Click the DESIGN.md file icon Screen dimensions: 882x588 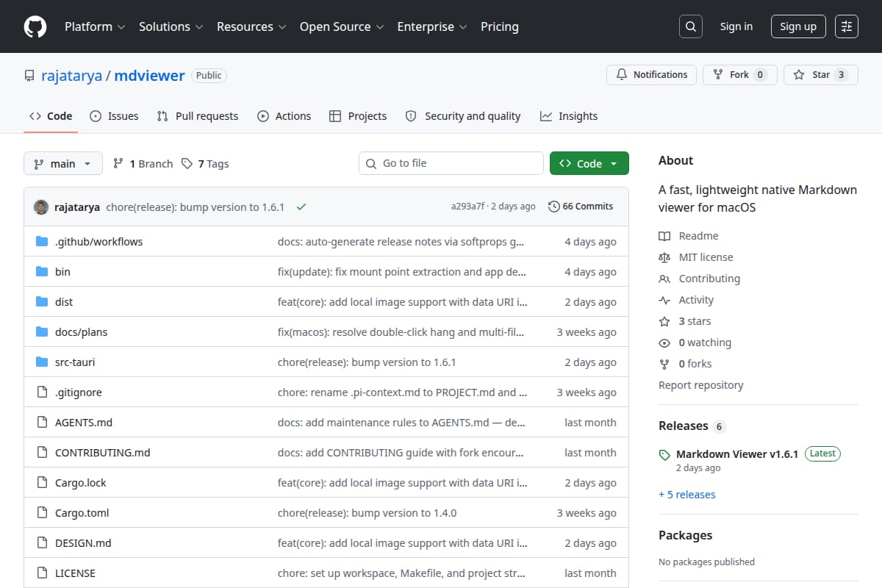(42, 543)
